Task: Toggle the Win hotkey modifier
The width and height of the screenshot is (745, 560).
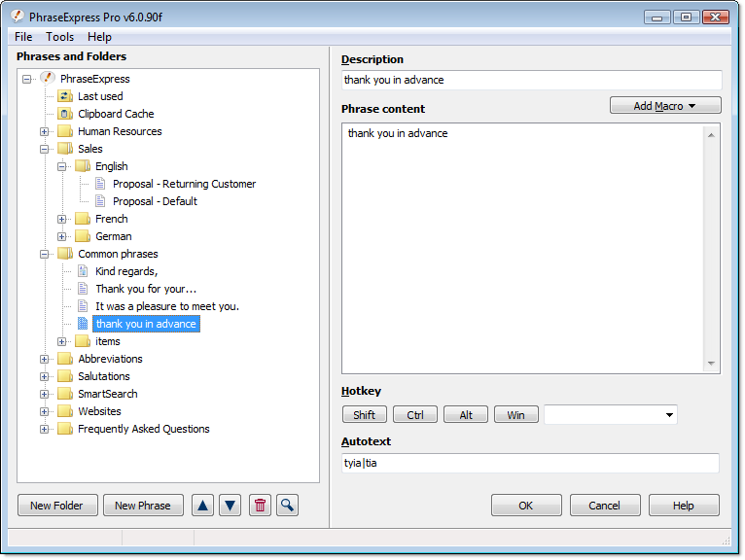Action: pos(516,415)
